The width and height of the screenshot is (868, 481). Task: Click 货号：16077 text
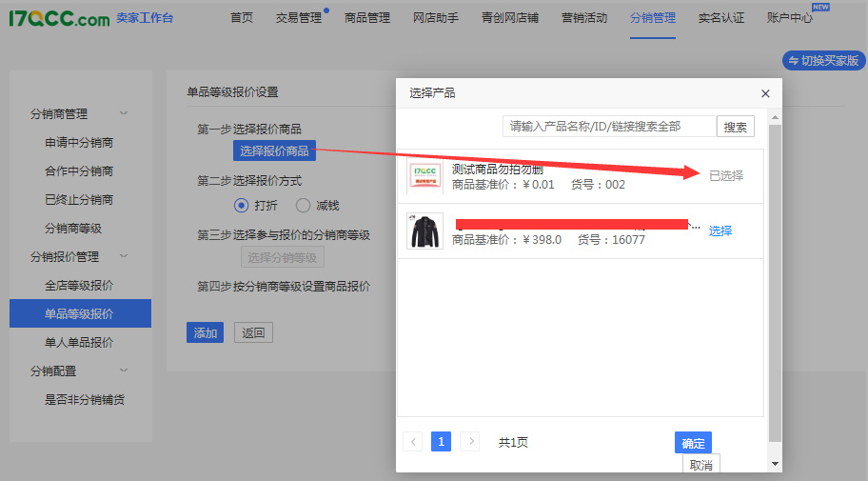tap(611, 240)
